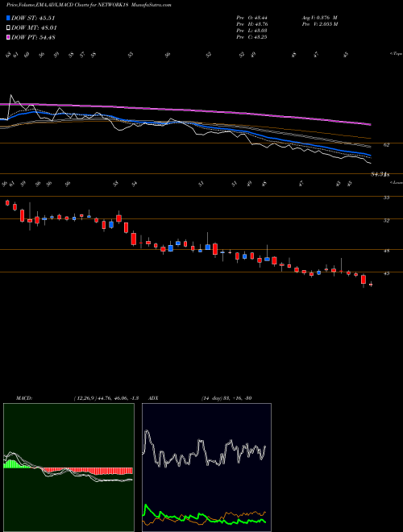Click the 48 candlestick axis label
403x532 pixels.
(387, 251)
